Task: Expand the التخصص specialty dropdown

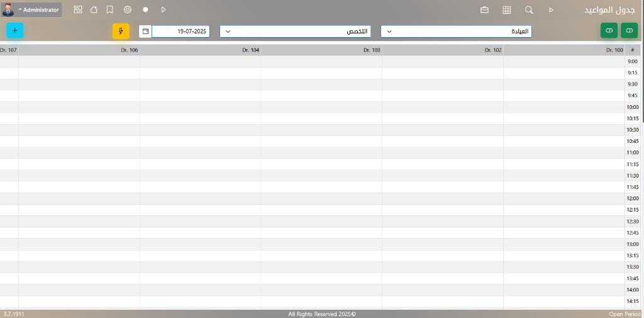Action: point(295,31)
